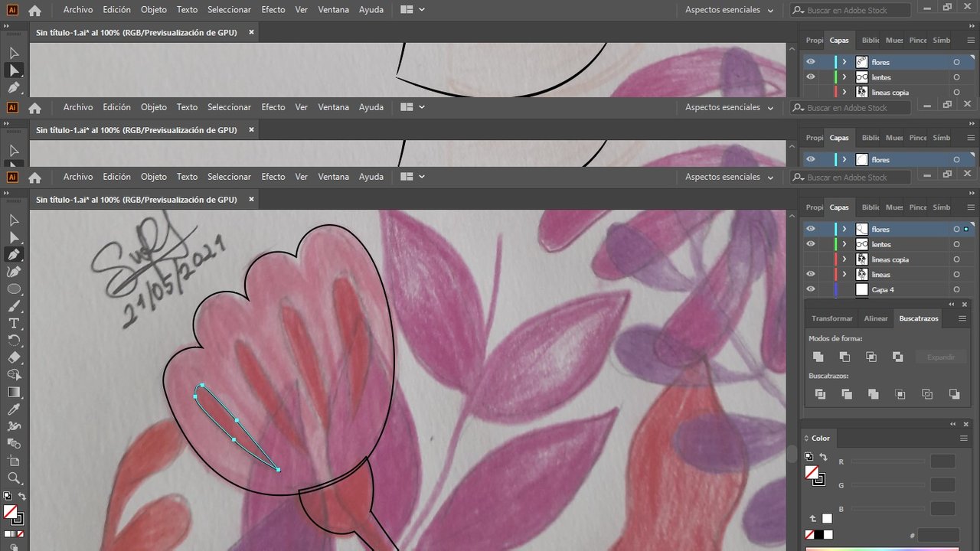The height and width of the screenshot is (551, 980).
Task: Select the Gradient tool
Action: (x=14, y=392)
